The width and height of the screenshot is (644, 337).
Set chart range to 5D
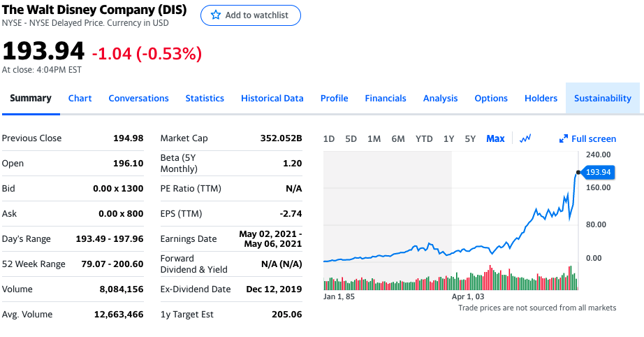coord(351,139)
